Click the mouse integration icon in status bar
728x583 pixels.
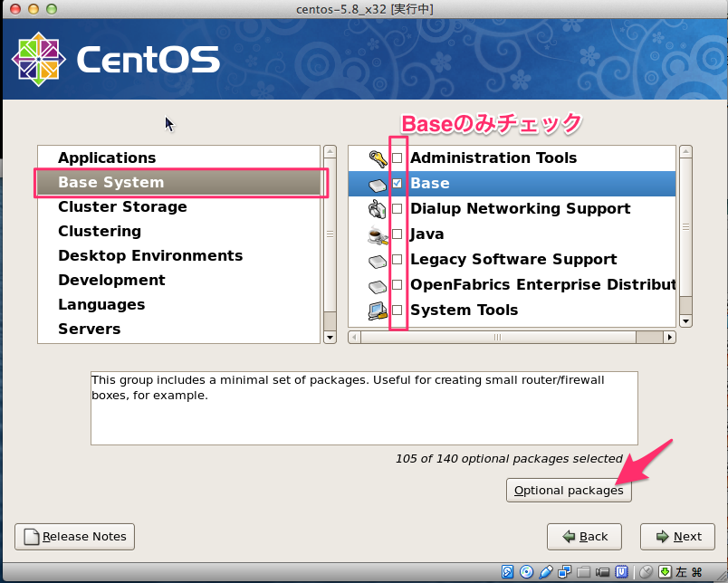tap(646, 572)
